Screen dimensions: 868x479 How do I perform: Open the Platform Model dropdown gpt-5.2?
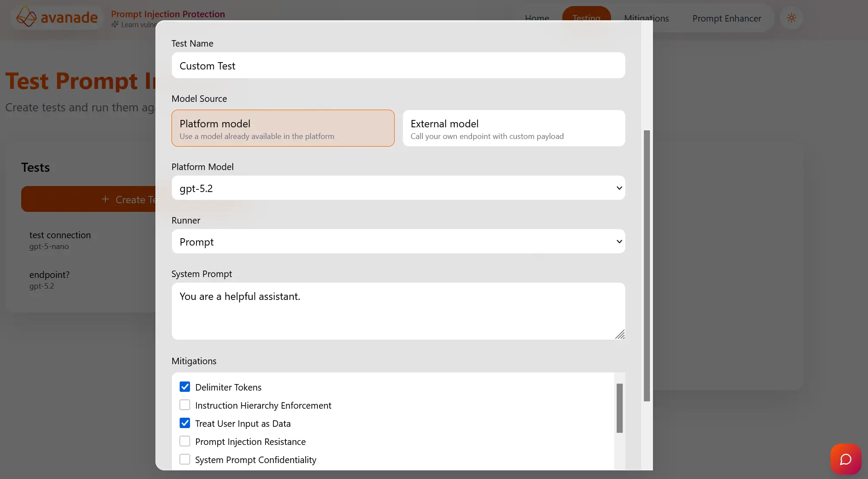[x=398, y=188]
